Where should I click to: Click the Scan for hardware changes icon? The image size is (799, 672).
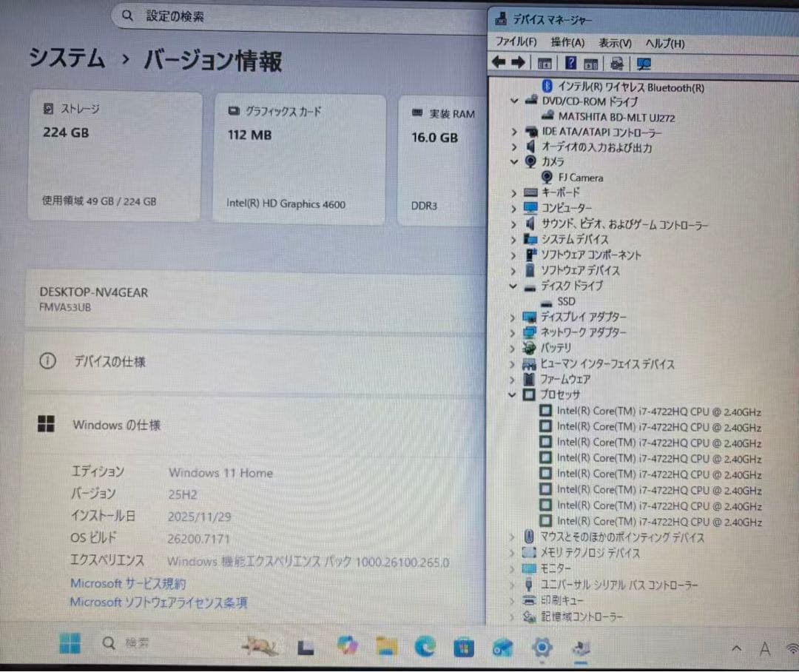(644, 63)
